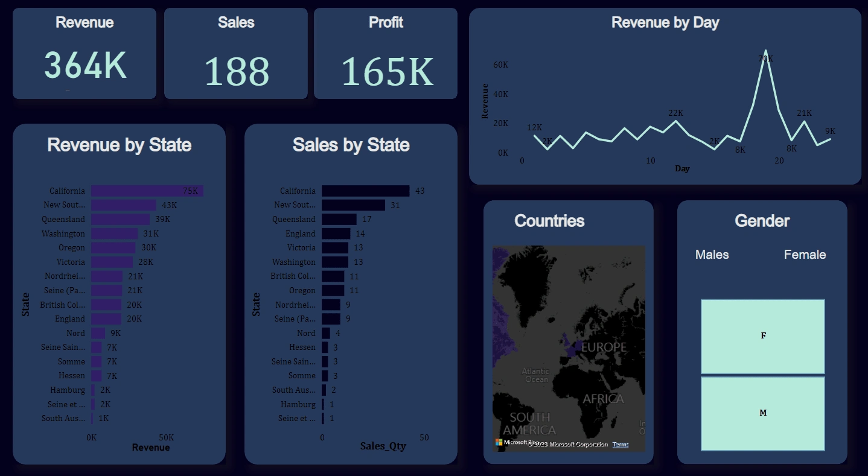Click the Revenue by Day title

(665, 22)
